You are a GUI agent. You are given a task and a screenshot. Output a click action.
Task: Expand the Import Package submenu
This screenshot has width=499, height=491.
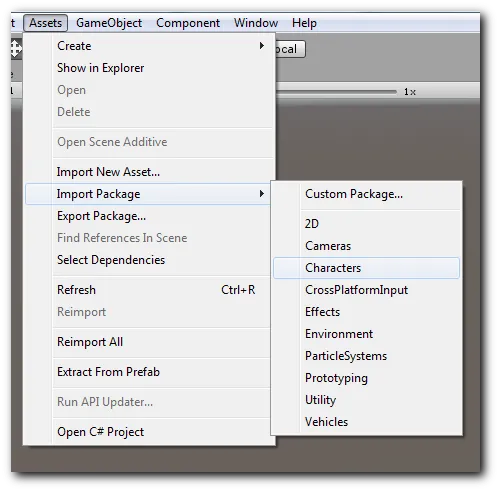tap(148, 194)
